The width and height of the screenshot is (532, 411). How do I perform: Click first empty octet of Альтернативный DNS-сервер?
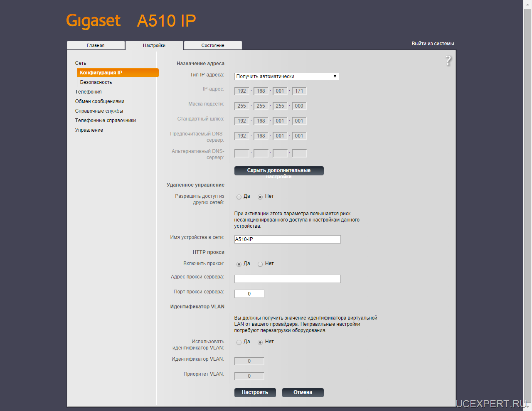[x=242, y=153]
